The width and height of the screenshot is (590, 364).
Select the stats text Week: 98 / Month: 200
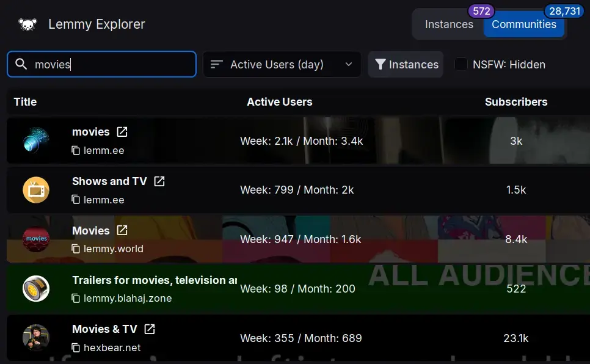[297, 289]
